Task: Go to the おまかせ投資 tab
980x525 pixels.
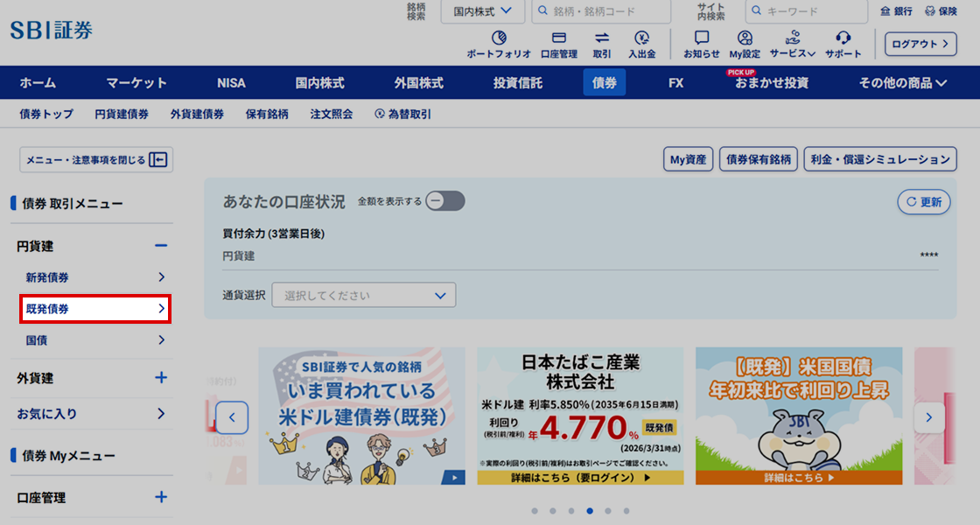Action: [x=771, y=82]
